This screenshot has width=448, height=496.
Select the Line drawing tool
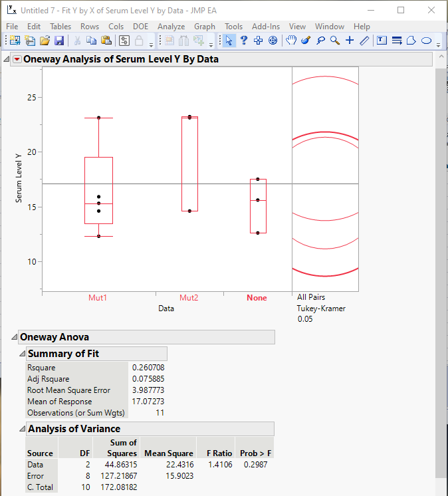tap(364, 41)
